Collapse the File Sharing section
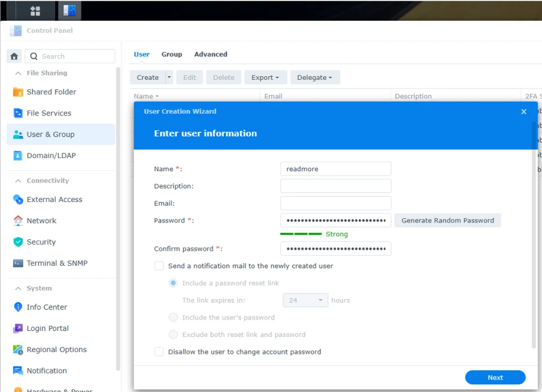The height and width of the screenshot is (392, 542). [18, 73]
